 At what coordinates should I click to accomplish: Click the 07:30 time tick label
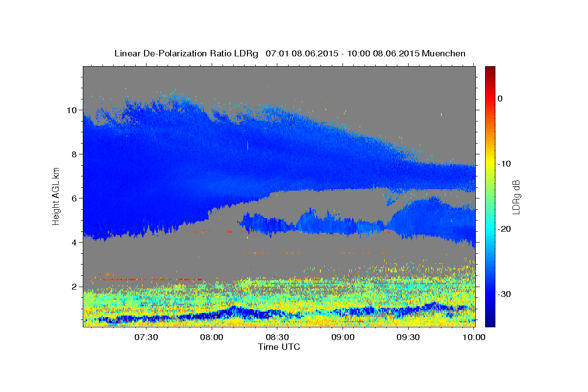pyautogui.click(x=147, y=337)
